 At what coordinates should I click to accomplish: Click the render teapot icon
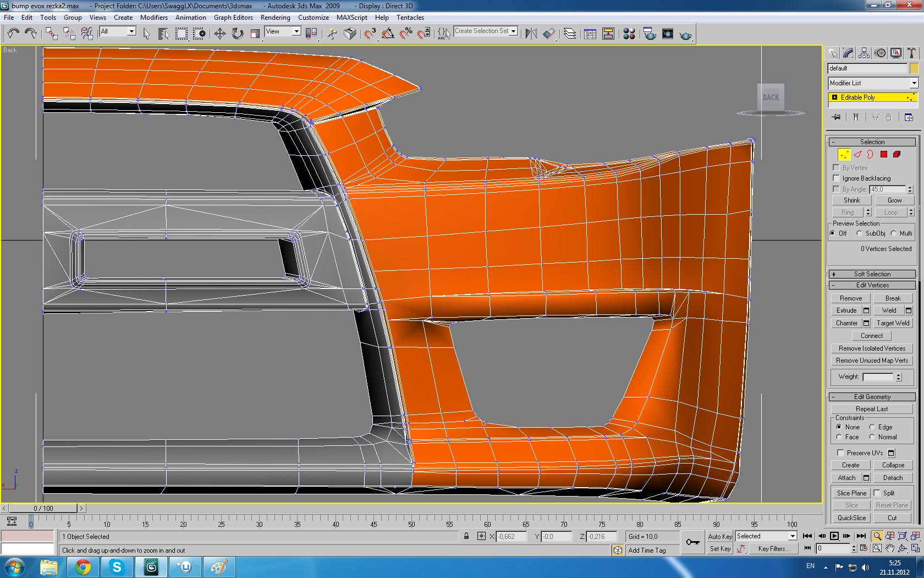[x=685, y=35]
